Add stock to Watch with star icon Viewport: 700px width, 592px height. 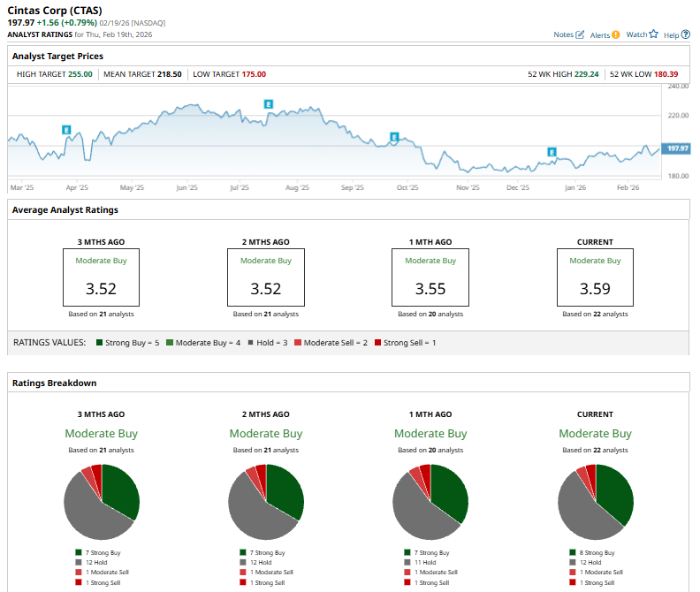tap(654, 34)
